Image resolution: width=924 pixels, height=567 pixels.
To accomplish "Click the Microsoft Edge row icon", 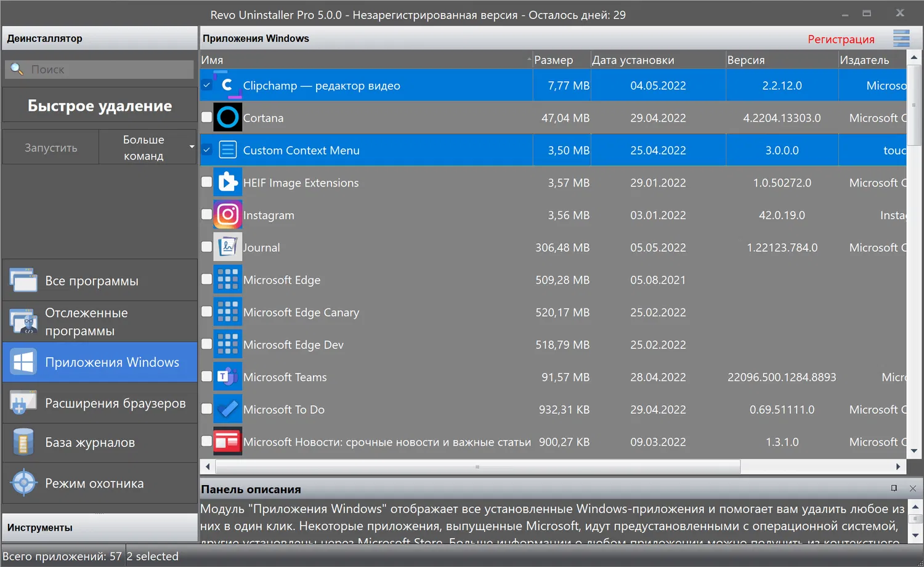I will [x=227, y=279].
